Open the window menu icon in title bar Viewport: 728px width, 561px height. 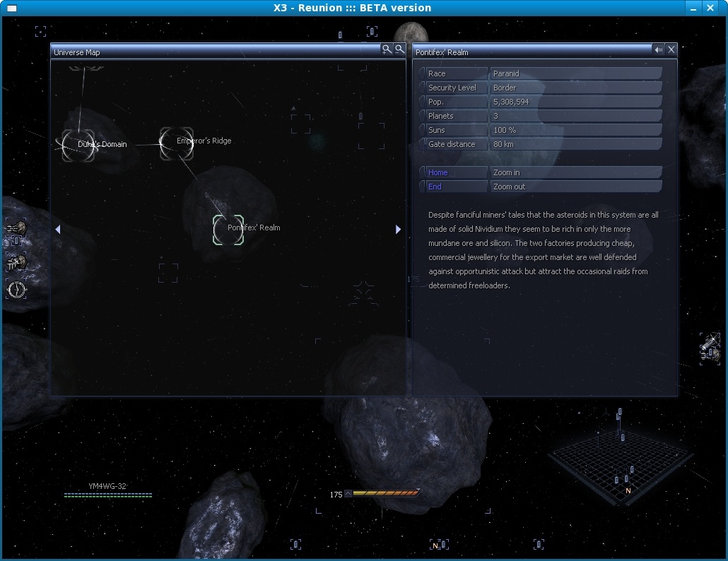pos(12,8)
